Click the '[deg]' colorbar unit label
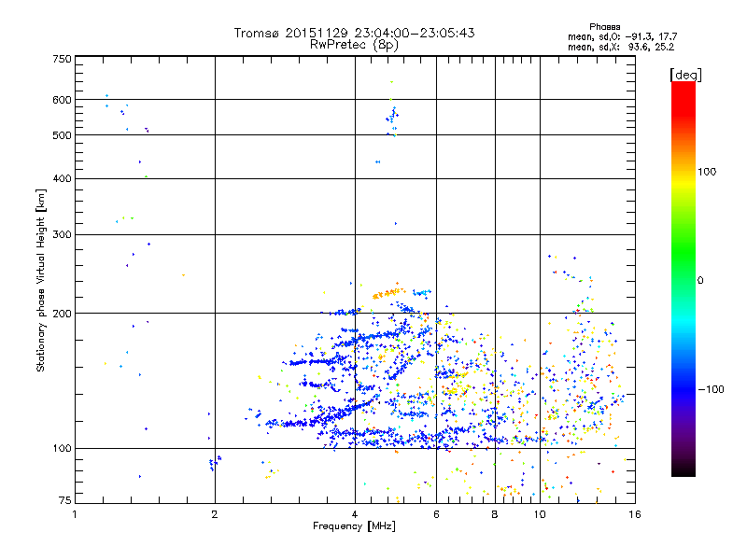The height and width of the screenshot is (560, 747). click(x=685, y=75)
